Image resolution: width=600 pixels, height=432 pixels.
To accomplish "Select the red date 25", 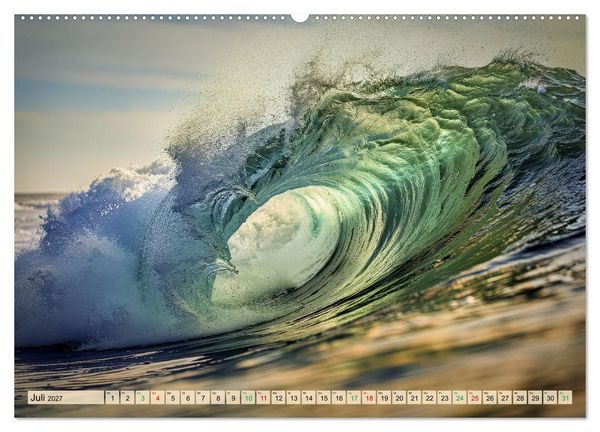I will point(475,398).
